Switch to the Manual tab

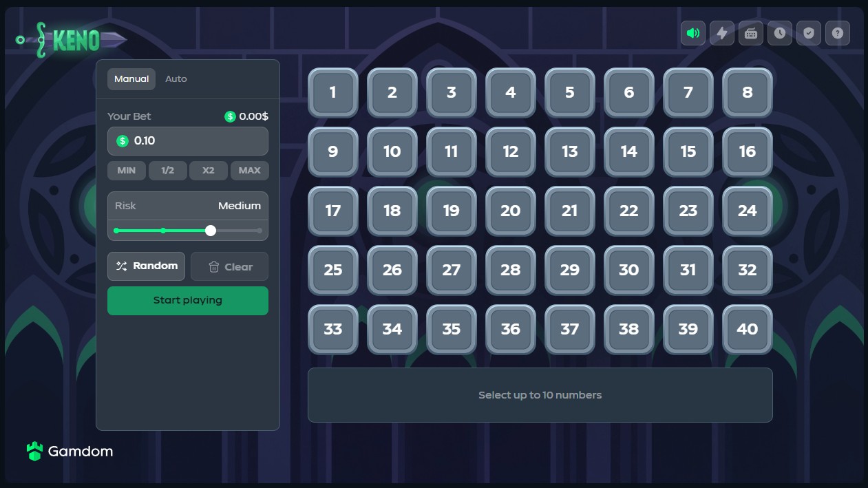coord(131,79)
